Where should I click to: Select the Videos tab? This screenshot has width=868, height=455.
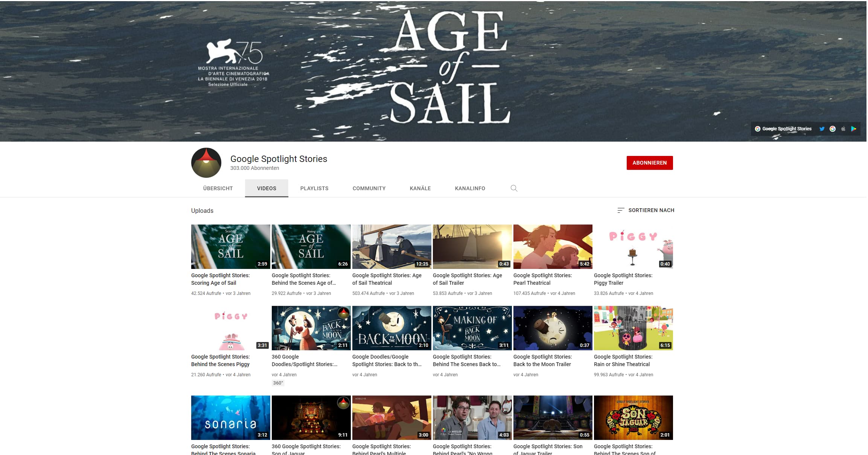pyautogui.click(x=266, y=188)
